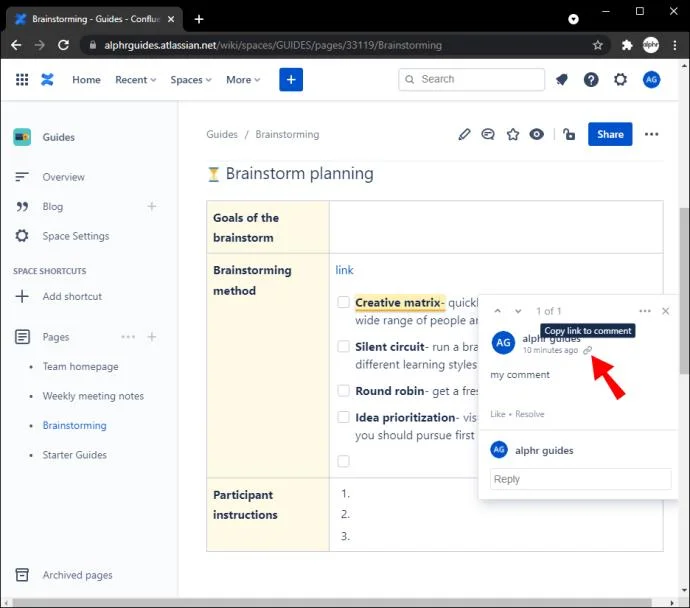Screen dimensions: 690x608
Task: Open page comments icon
Action: pyautogui.click(x=488, y=134)
